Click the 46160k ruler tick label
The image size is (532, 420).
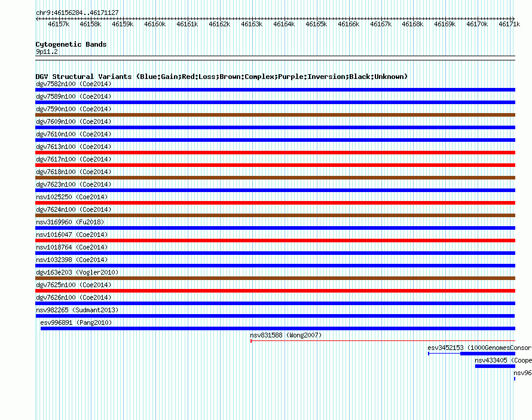[x=155, y=24]
